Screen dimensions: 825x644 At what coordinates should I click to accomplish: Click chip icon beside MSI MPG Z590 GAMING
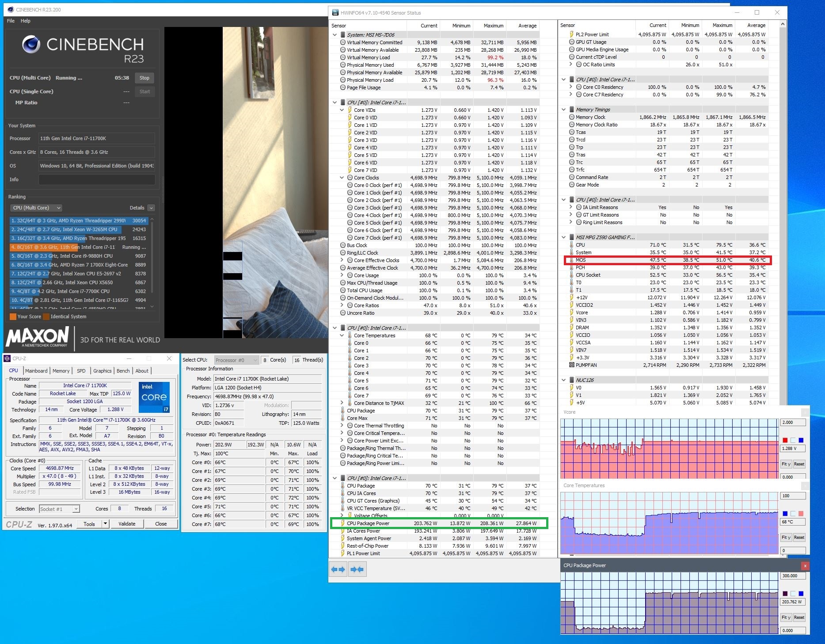571,237
